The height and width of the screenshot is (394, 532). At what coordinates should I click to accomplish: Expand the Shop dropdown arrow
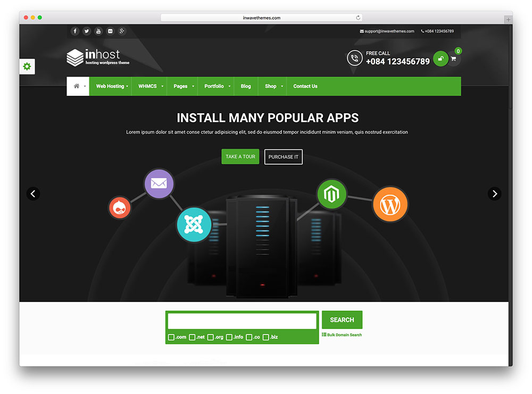[x=282, y=87]
